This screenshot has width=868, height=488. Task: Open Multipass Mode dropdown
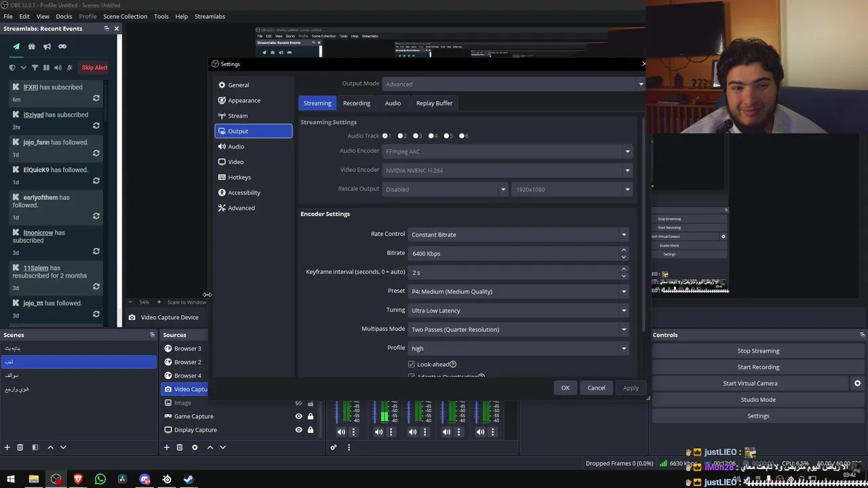(519, 329)
